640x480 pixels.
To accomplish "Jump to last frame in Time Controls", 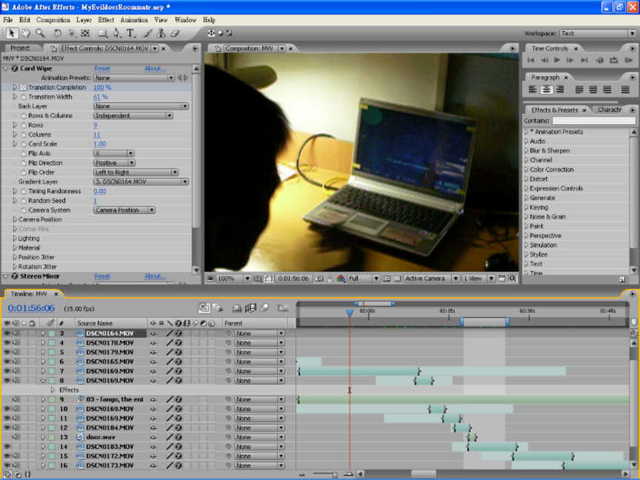I will pos(585,60).
